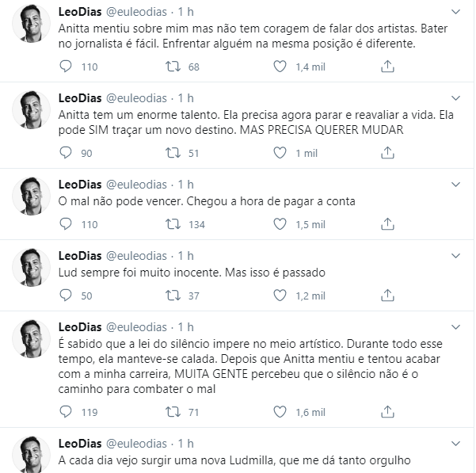Screen dimensions: 476x473
Task: Share the 'lei do silêncio' tweet
Action: point(387,412)
